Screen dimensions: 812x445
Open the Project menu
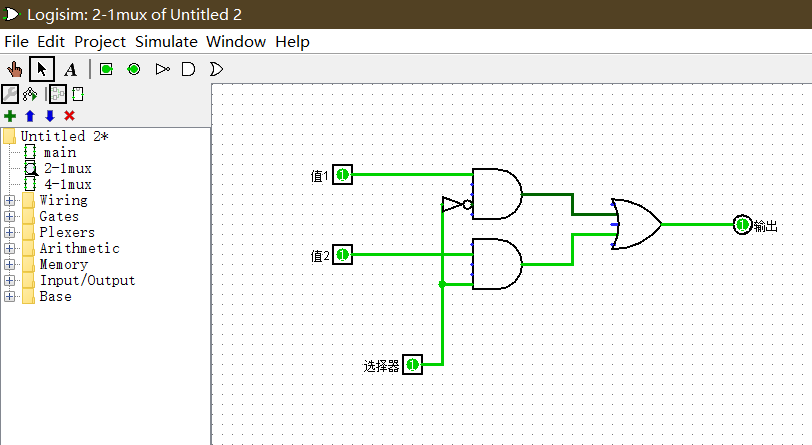pyautogui.click(x=100, y=41)
